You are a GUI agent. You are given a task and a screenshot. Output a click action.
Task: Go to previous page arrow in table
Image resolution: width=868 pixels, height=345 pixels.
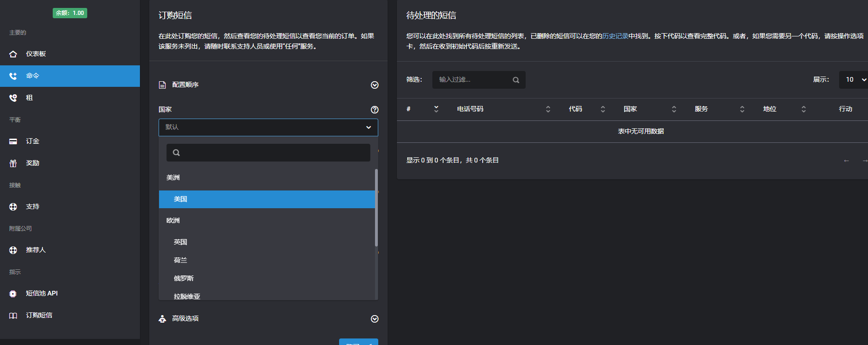pyautogui.click(x=847, y=161)
